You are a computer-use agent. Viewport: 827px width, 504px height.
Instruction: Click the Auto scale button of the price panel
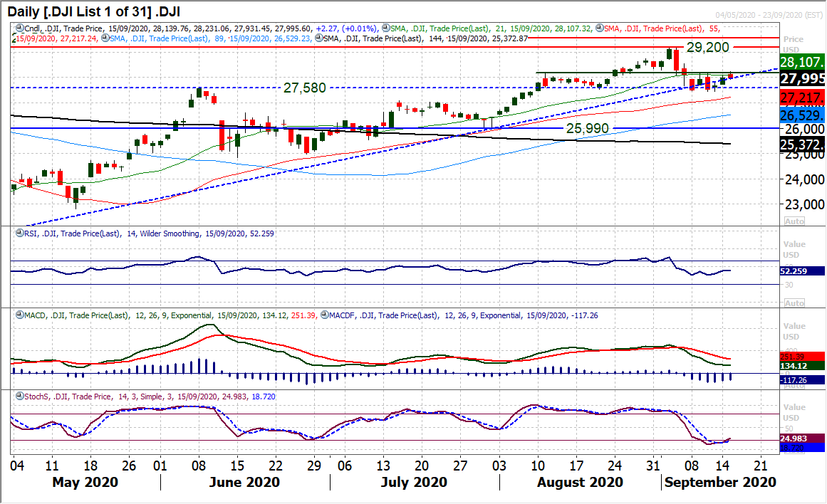(794, 221)
